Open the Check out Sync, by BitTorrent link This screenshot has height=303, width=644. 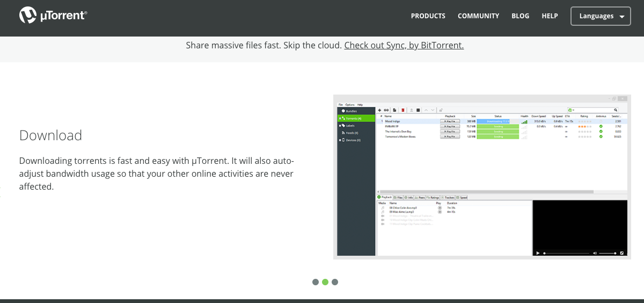(404, 46)
